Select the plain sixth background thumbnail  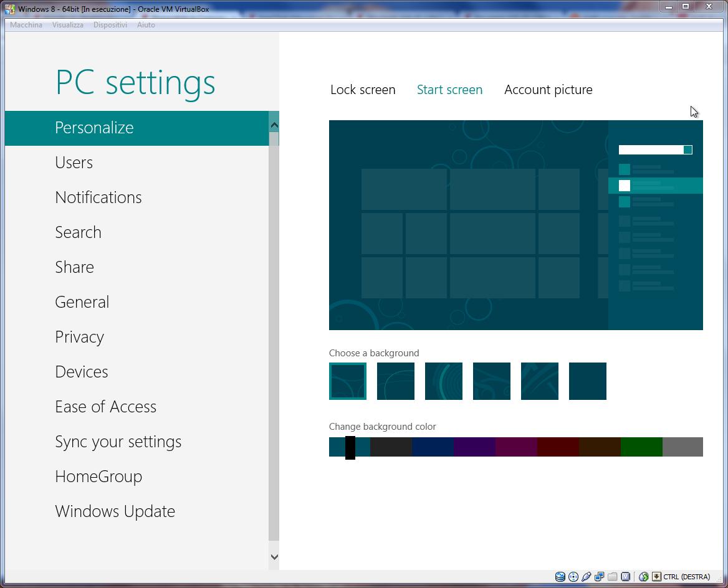pos(587,381)
